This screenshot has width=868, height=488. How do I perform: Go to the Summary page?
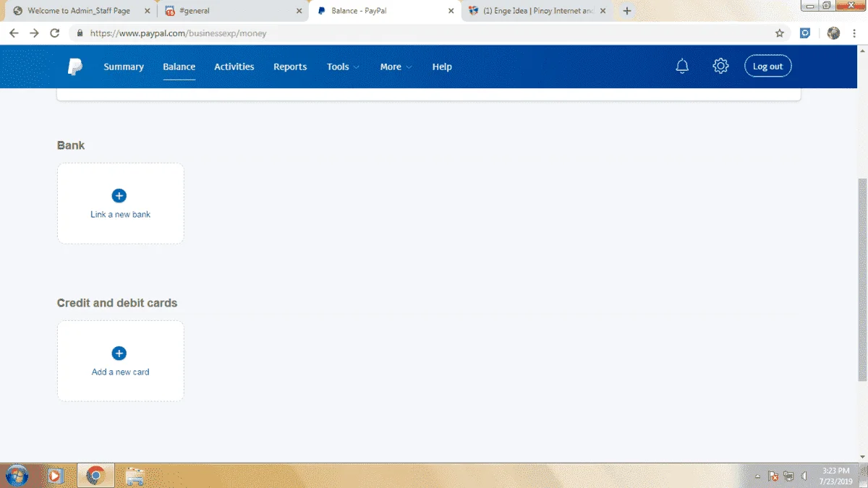click(x=124, y=67)
